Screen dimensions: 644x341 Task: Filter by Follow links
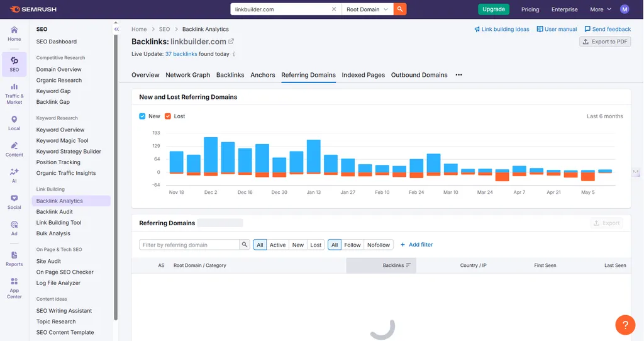point(352,245)
